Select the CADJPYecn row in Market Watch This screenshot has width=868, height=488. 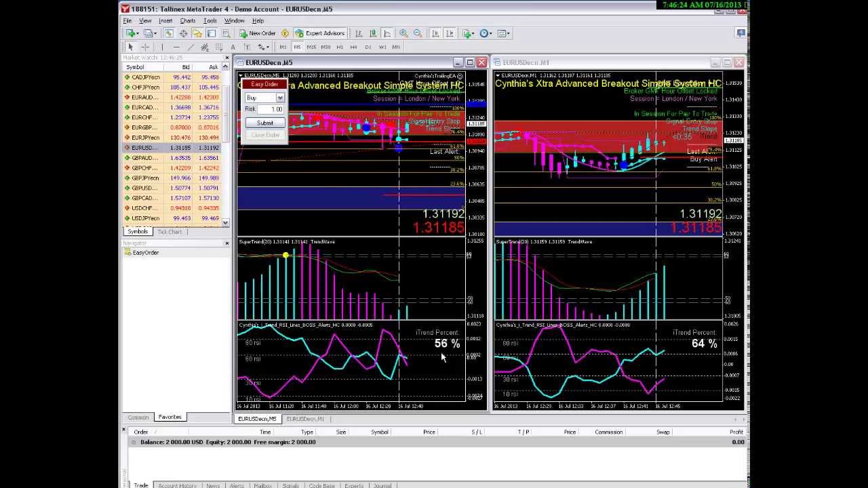[173, 77]
